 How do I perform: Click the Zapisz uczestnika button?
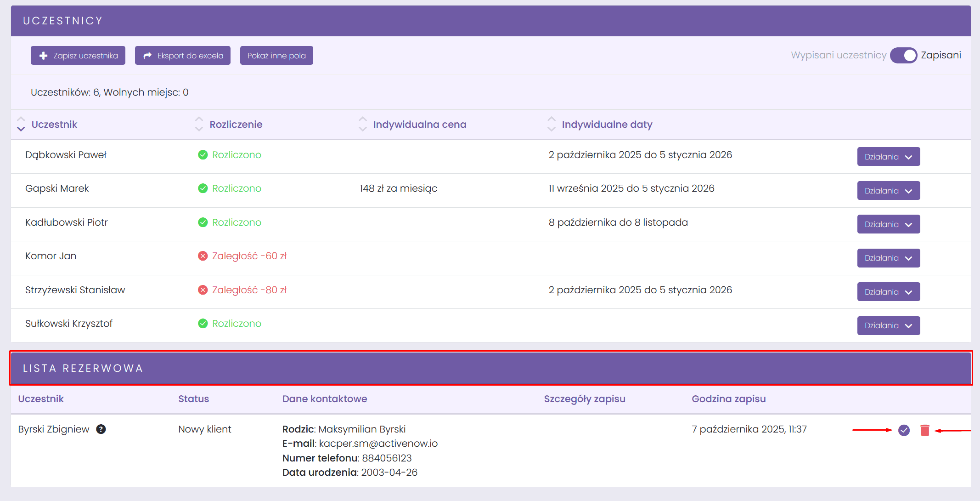tap(78, 56)
